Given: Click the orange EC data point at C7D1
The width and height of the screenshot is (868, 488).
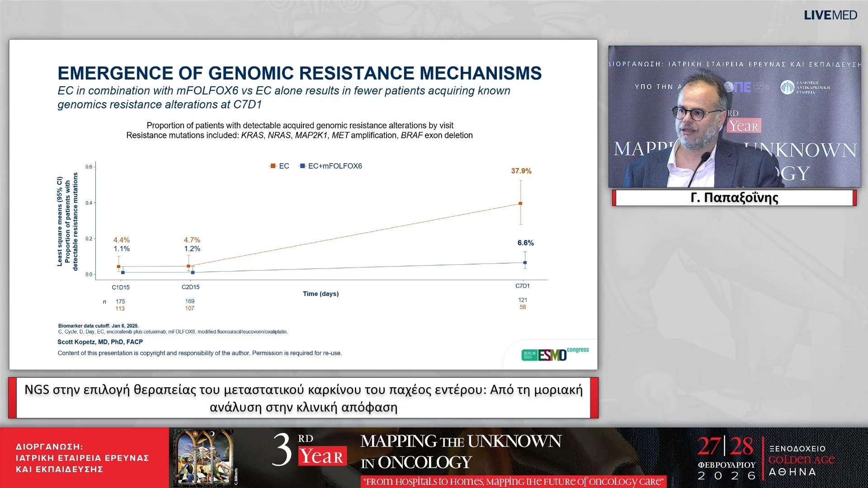Looking at the screenshot, I should (520, 203).
